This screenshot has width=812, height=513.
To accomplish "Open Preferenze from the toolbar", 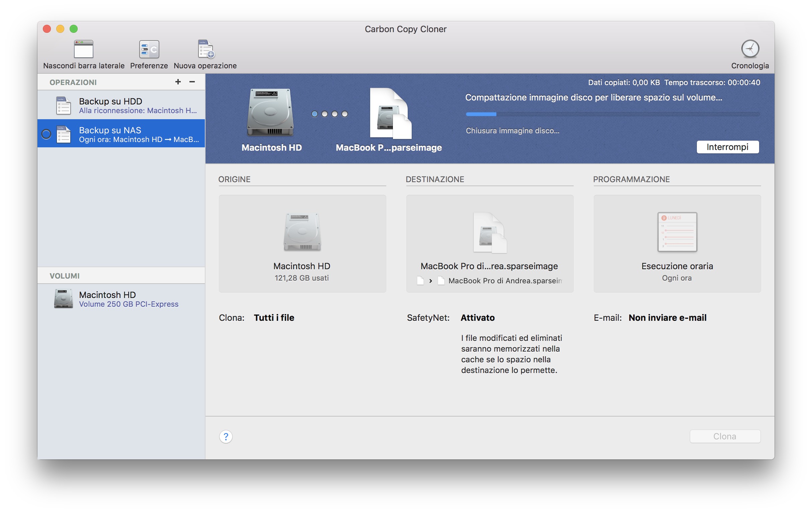I will [149, 49].
